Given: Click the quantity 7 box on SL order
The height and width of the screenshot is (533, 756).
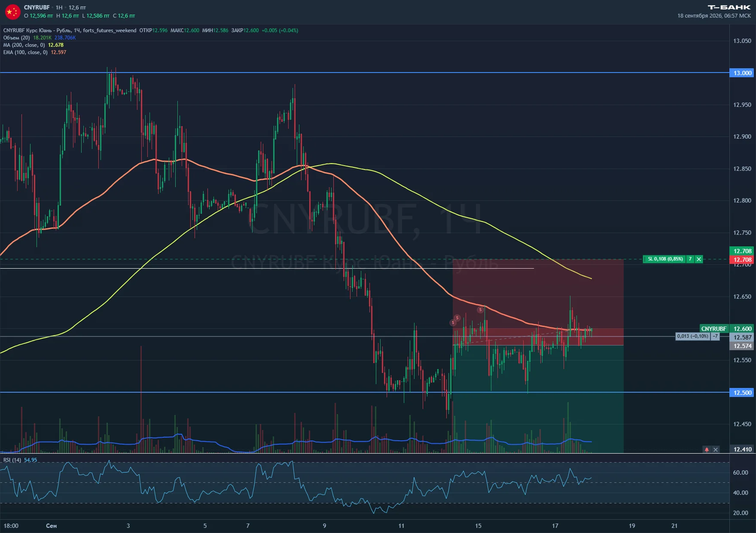Looking at the screenshot, I should (690, 259).
